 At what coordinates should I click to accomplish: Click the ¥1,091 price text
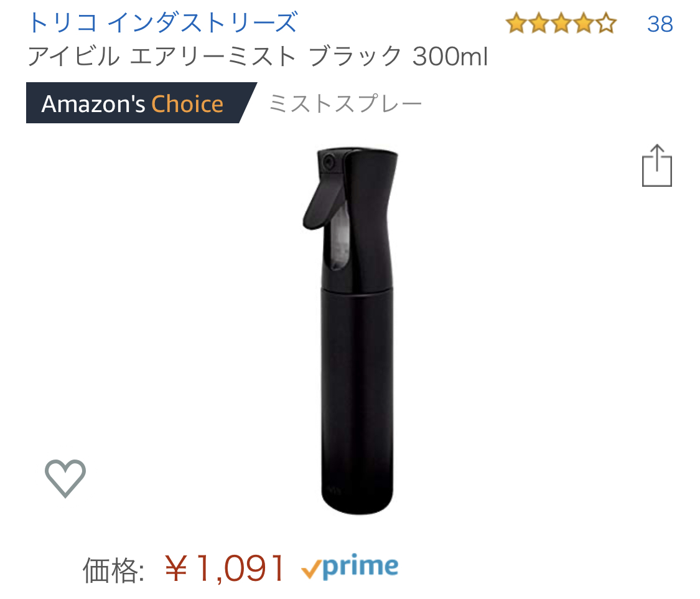click(224, 568)
